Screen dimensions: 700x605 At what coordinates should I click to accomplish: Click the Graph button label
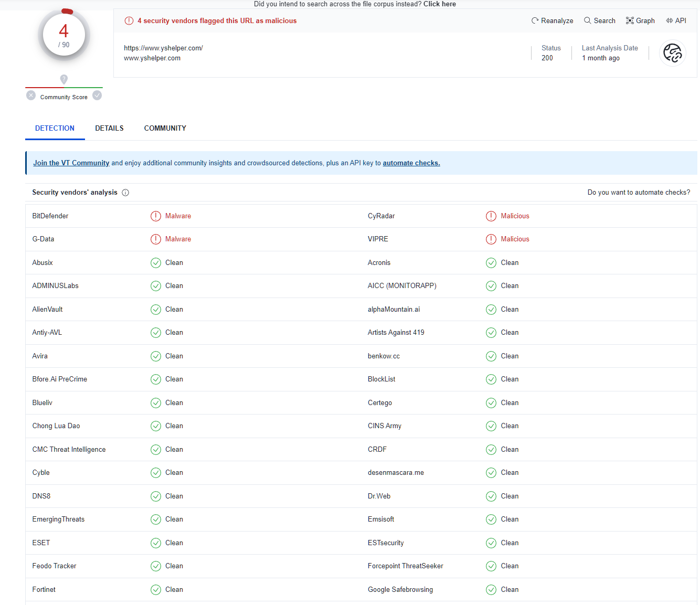pyautogui.click(x=645, y=21)
